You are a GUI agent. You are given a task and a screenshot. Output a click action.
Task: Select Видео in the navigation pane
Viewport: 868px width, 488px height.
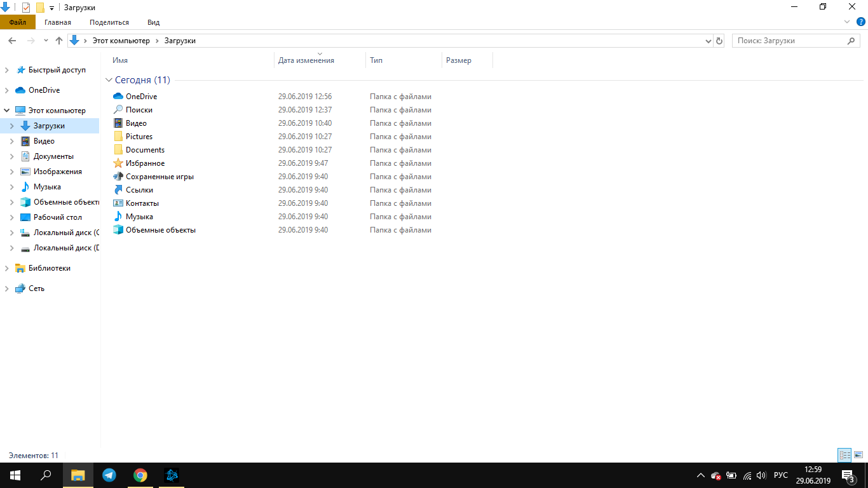(44, 141)
